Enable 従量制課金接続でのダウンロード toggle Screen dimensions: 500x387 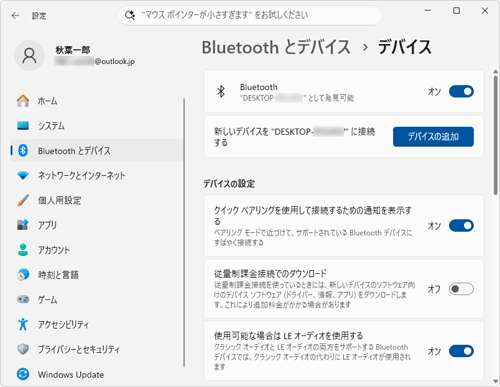[461, 289]
